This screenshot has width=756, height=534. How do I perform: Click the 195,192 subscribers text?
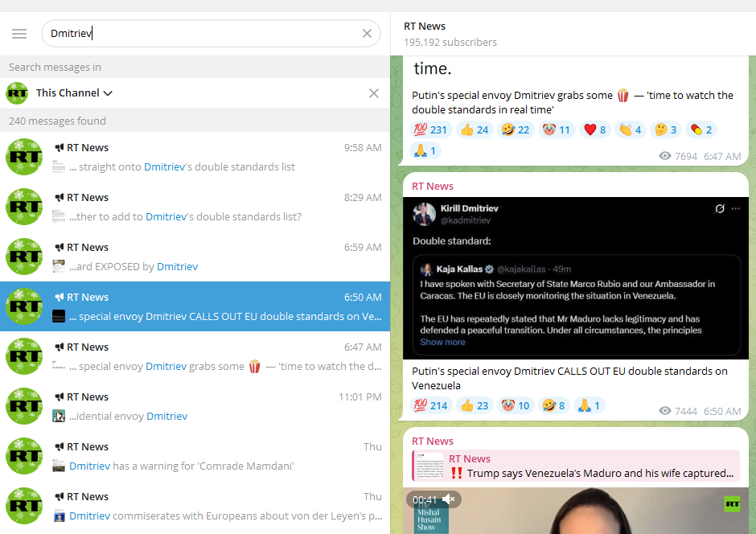point(450,43)
